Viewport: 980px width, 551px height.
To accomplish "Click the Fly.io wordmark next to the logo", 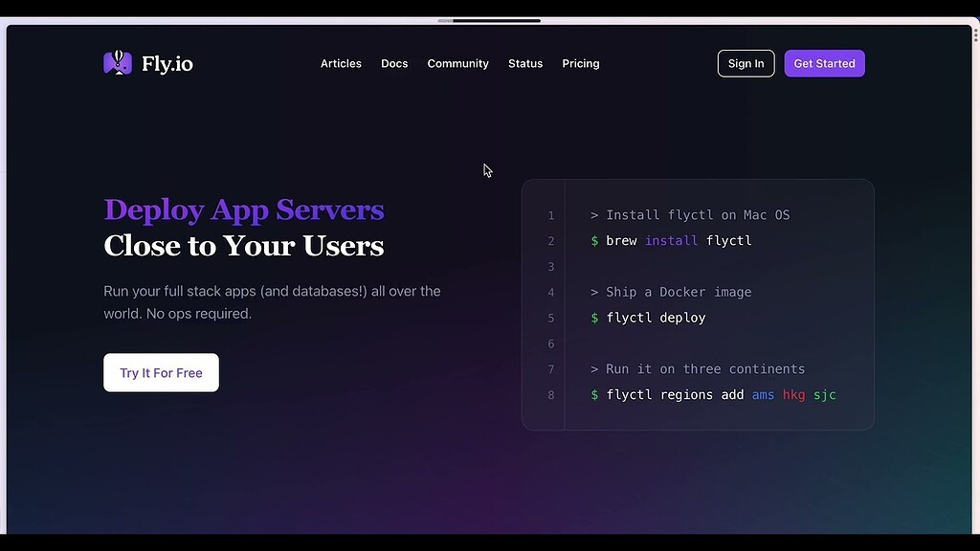I will click(x=168, y=63).
